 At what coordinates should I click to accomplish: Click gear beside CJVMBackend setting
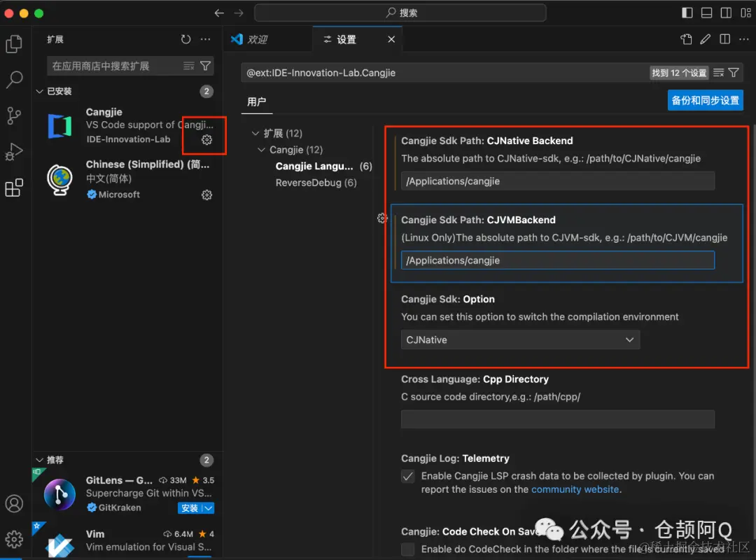(x=382, y=218)
